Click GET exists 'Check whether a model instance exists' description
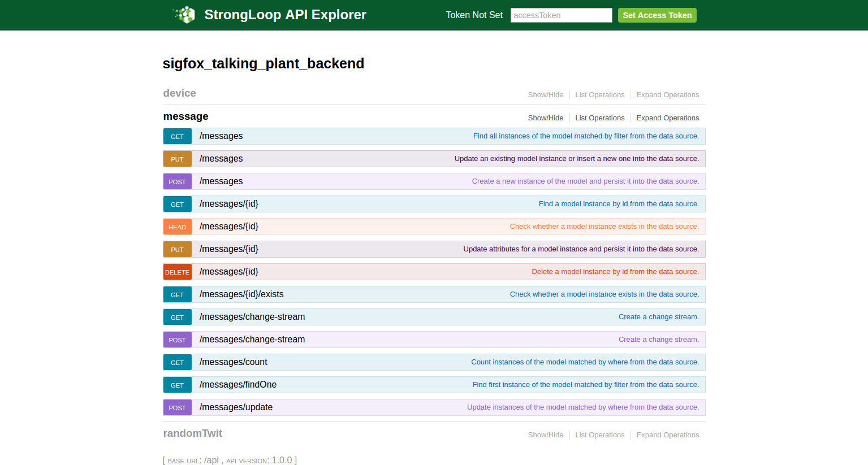The image size is (868, 465). (604, 294)
